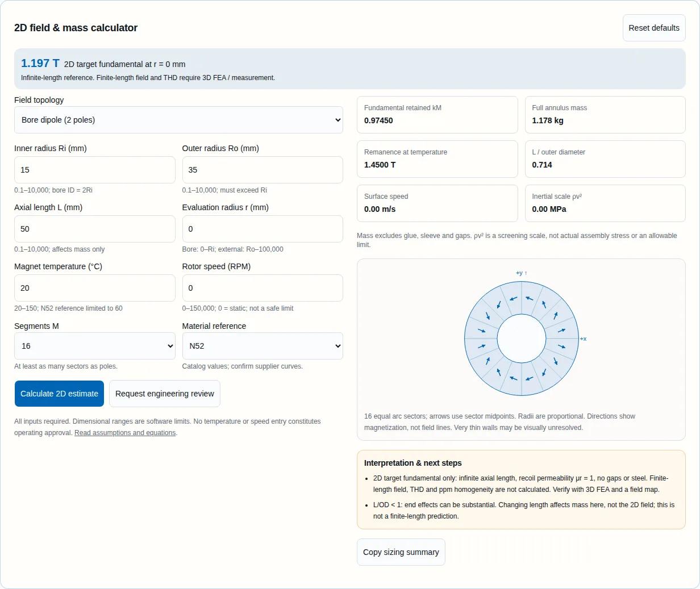Click '20–150; N52 reference limited to 60' hint
The height and width of the screenshot is (589, 700).
click(x=68, y=308)
